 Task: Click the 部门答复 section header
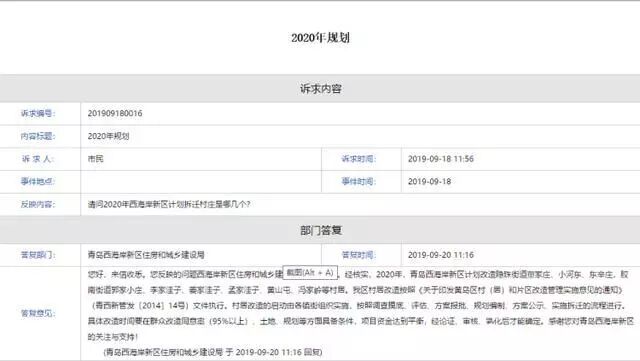pos(321,230)
